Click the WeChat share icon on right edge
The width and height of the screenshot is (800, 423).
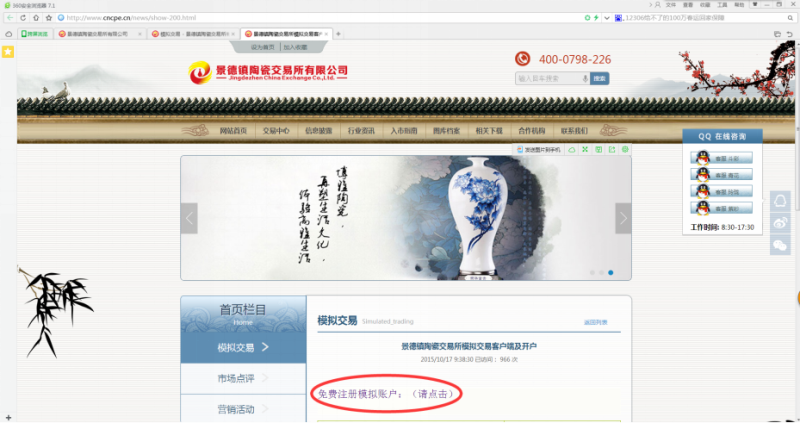click(x=781, y=245)
